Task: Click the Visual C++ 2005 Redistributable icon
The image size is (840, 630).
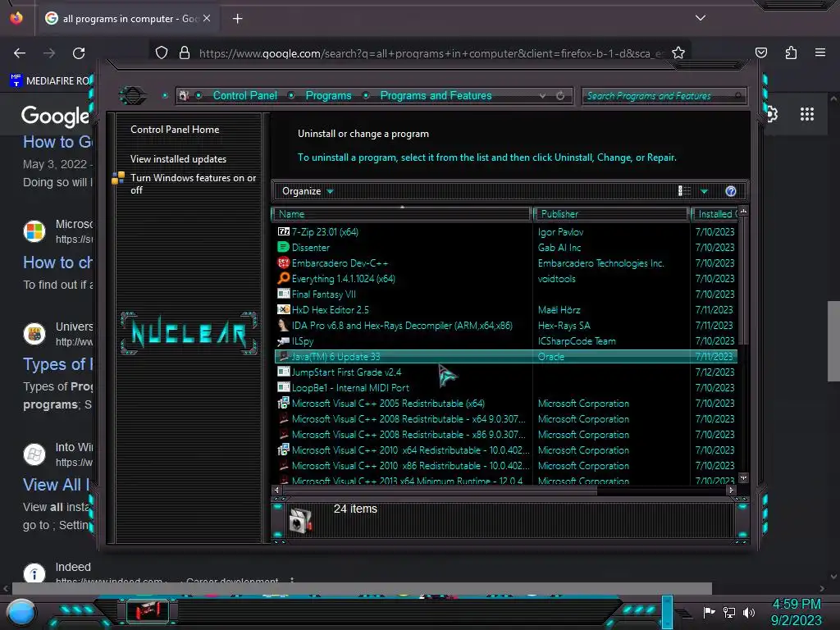Action: pos(283,404)
